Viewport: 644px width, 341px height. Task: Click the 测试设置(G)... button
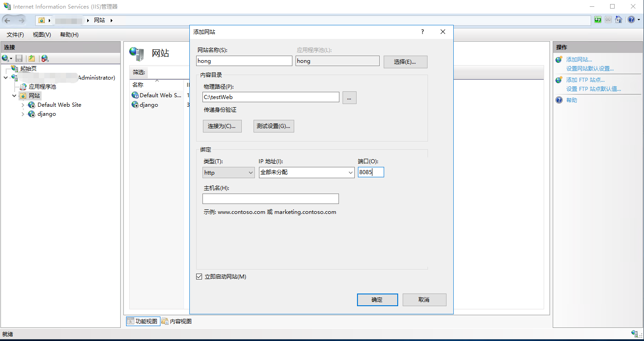coord(274,126)
